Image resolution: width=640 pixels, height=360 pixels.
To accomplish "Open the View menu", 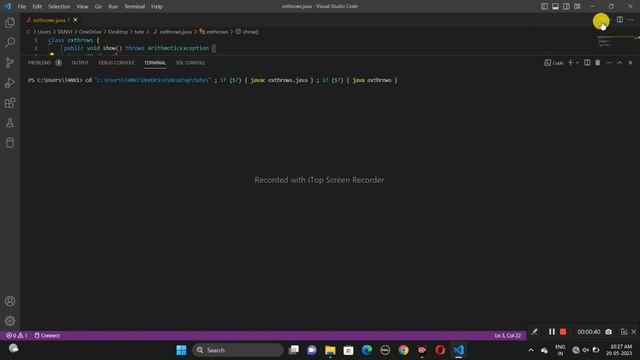I will 82,6.
